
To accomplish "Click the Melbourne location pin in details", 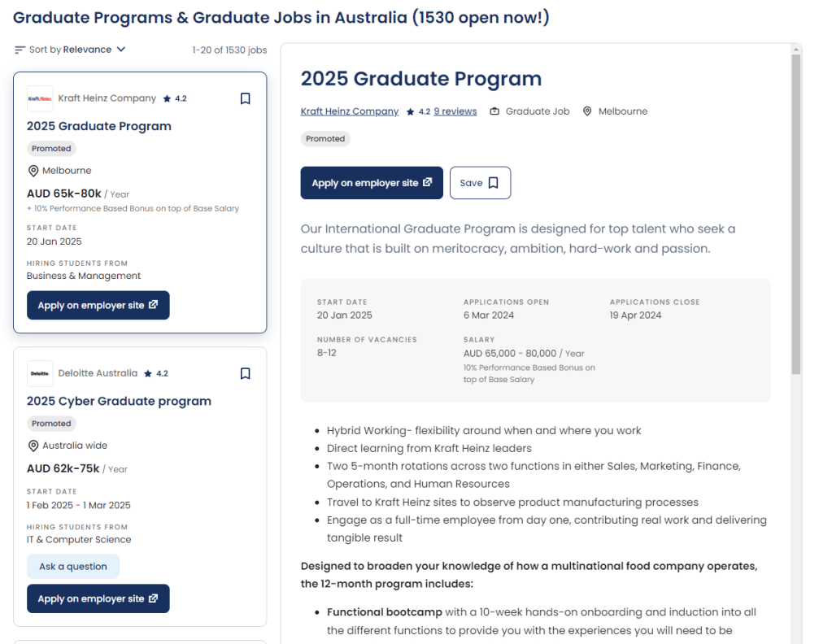I will 587,111.
